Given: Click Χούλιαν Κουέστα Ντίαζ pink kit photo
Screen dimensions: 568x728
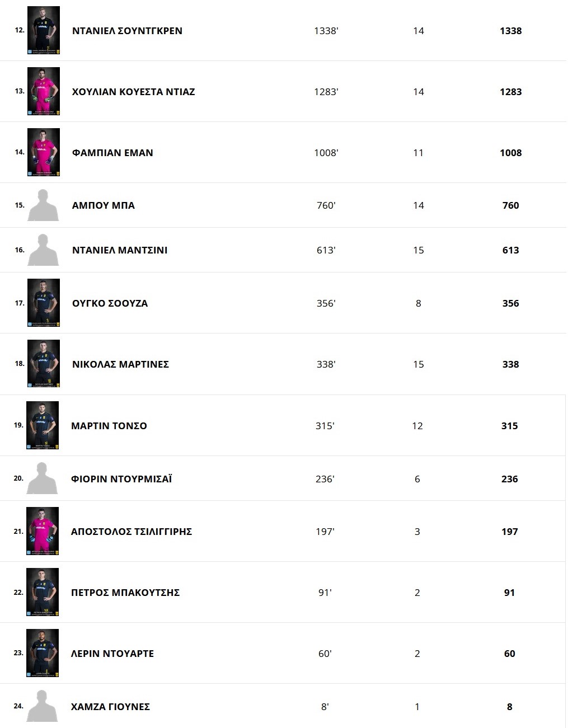Looking at the screenshot, I should [x=44, y=91].
